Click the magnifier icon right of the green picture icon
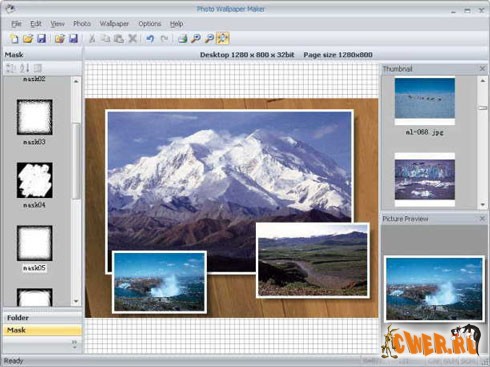This screenshot has width=490, height=367. 196,39
